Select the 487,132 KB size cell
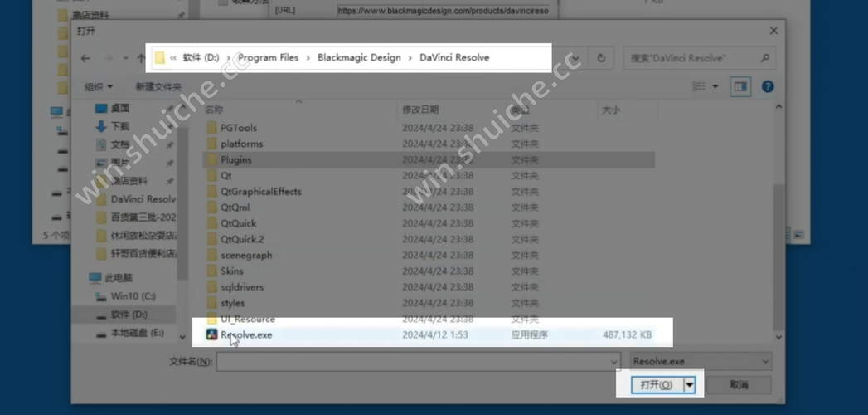Screen dimensions: 868x415 [x=627, y=334]
